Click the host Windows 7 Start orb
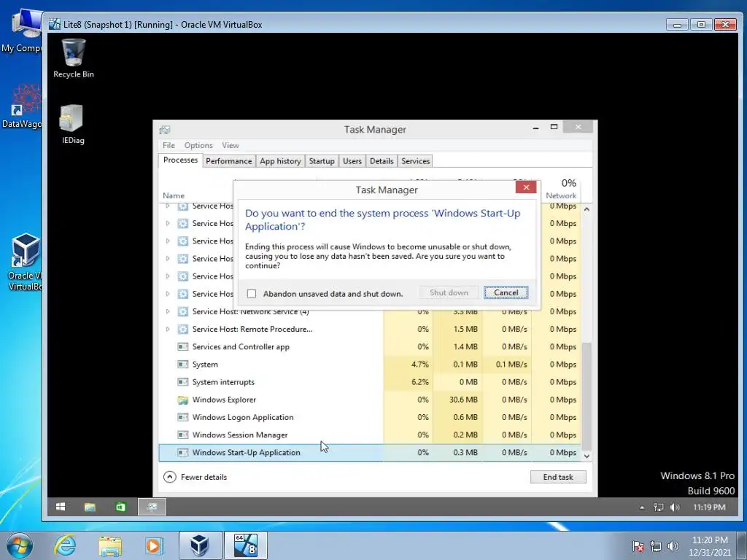The image size is (747, 560). click(20, 545)
